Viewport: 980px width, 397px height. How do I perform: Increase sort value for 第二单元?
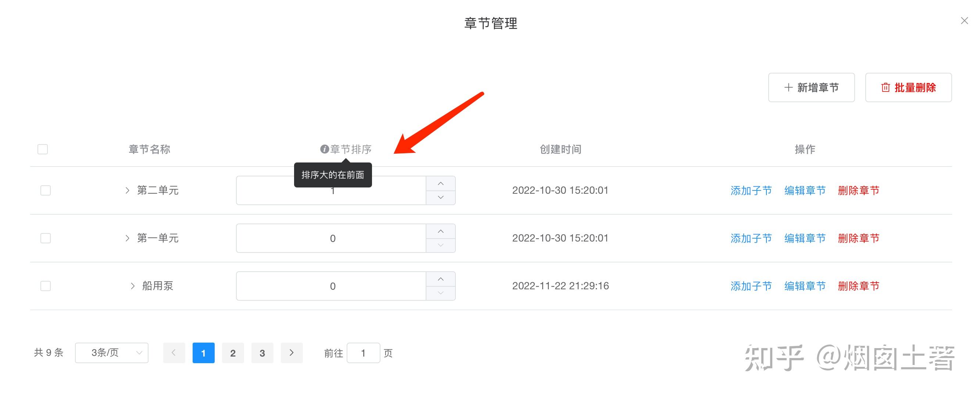[440, 184]
